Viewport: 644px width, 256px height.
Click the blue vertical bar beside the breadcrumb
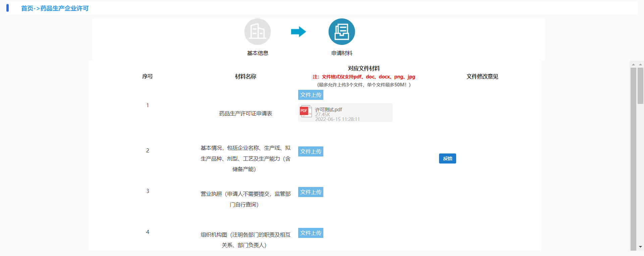(x=7, y=8)
